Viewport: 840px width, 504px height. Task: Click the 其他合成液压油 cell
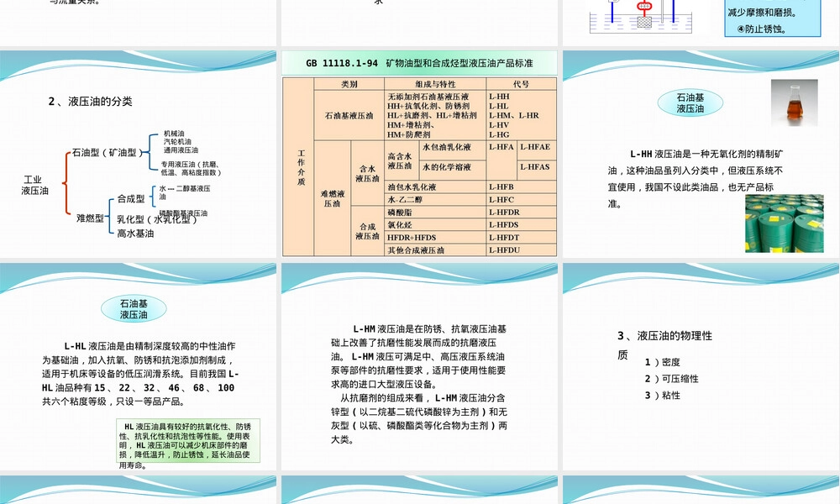pyautogui.click(x=435, y=250)
